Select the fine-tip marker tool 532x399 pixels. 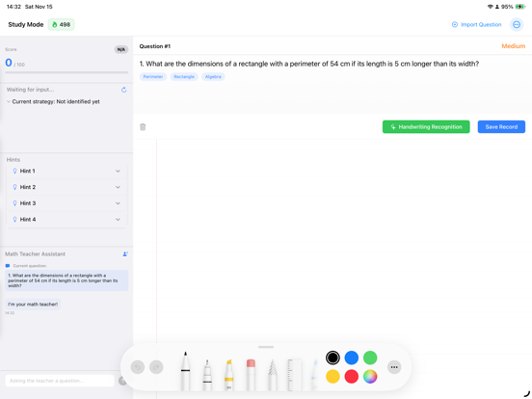[207, 375]
